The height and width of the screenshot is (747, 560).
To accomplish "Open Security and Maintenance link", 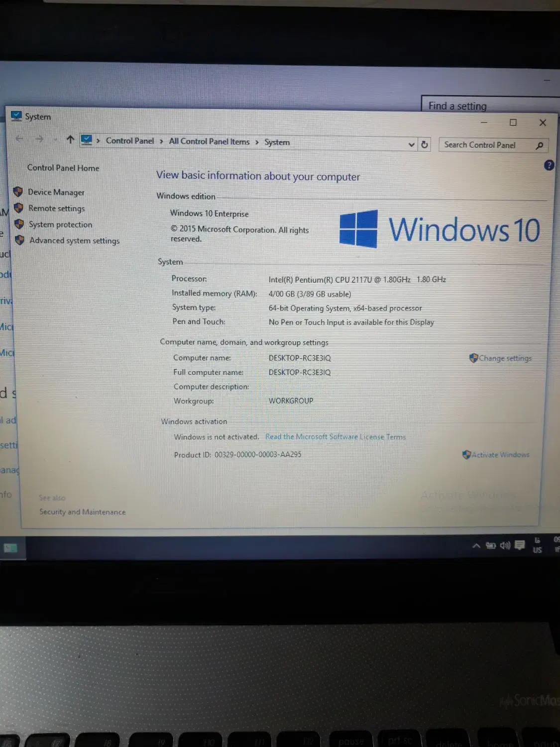I will (83, 512).
